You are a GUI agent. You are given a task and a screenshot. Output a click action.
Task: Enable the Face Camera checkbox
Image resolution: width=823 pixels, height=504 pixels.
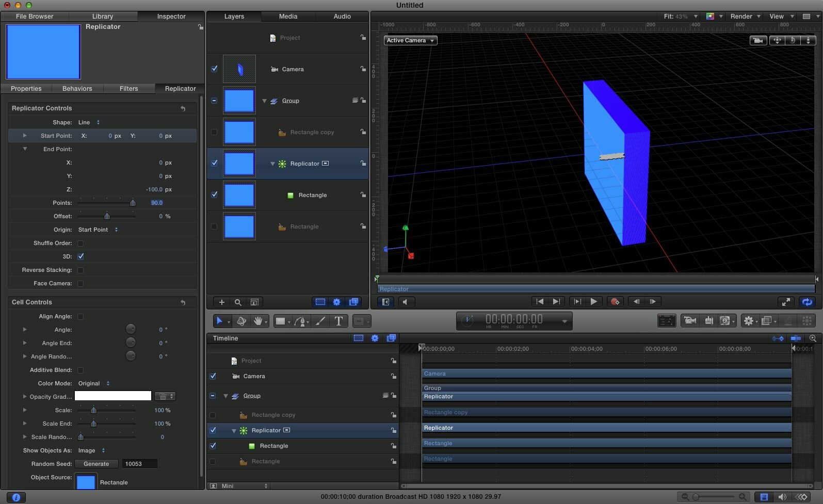[x=80, y=283]
